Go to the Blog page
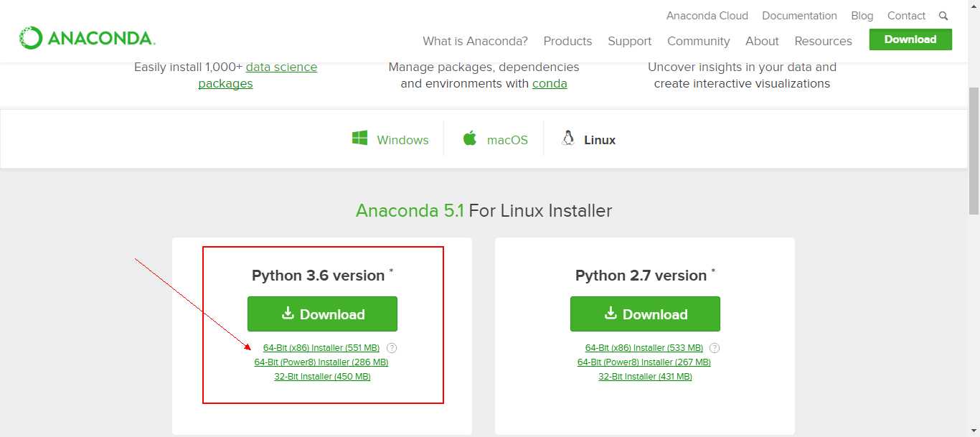The width and height of the screenshot is (980, 437). click(x=862, y=16)
